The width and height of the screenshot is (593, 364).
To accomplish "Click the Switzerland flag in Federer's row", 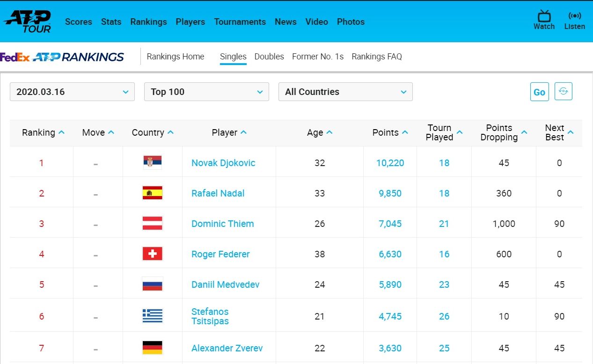I will (x=152, y=254).
